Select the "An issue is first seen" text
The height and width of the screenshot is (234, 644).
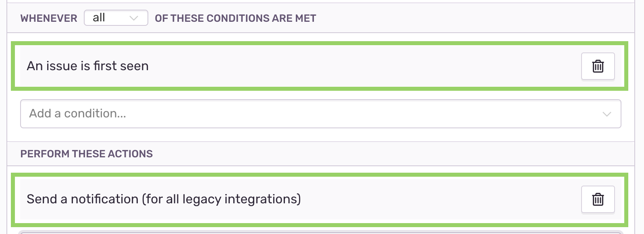pos(87,66)
